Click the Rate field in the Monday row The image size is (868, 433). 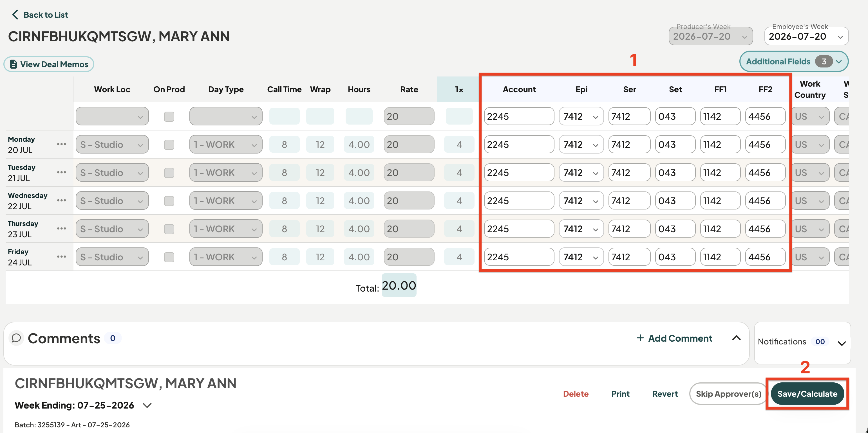409,145
